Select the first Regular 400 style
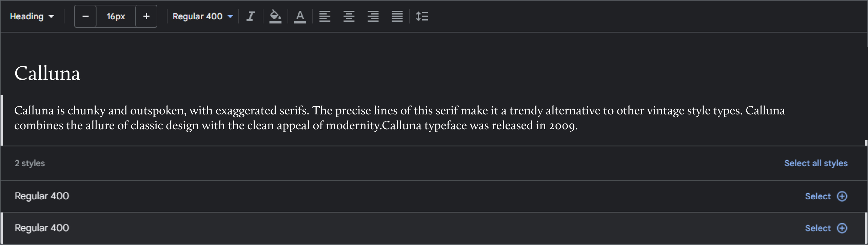The height and width of the screenshot is (245, 868). pos(826,196)
